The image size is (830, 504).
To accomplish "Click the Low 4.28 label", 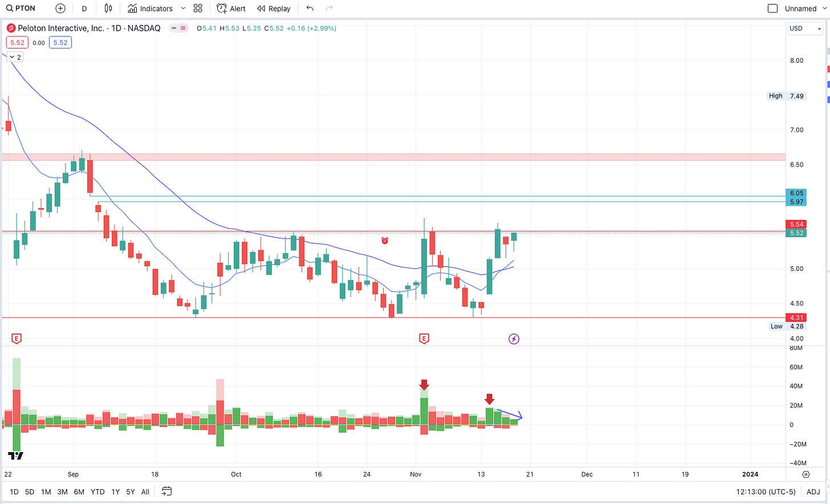I will [787, 326].
